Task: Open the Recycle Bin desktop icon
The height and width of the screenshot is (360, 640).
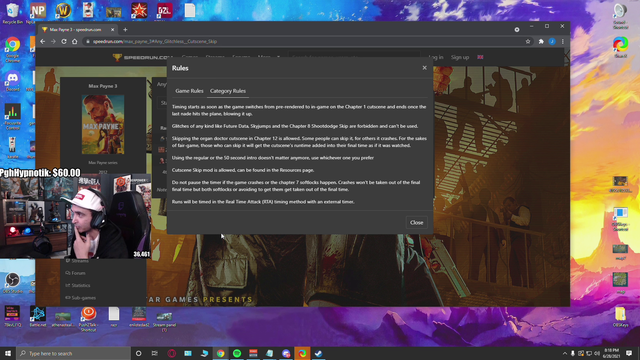Action: pyautogui.click(x=12, y=13)
